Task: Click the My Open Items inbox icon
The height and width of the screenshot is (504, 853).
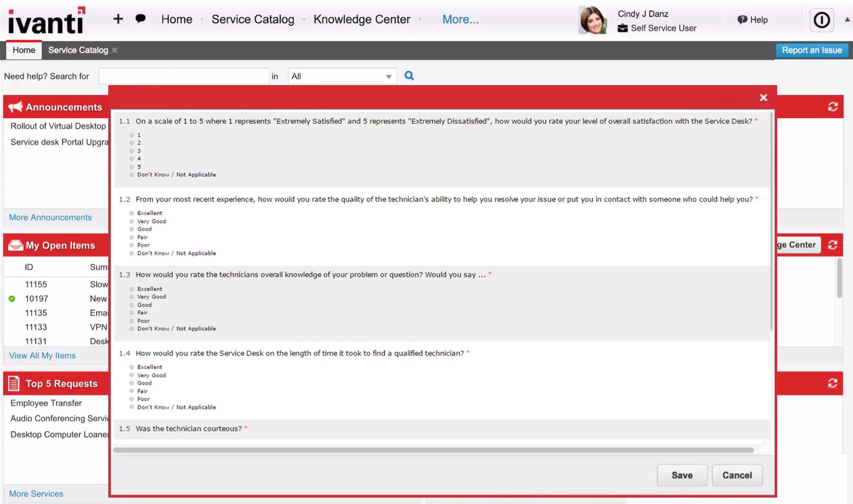Action: point(15,245)
